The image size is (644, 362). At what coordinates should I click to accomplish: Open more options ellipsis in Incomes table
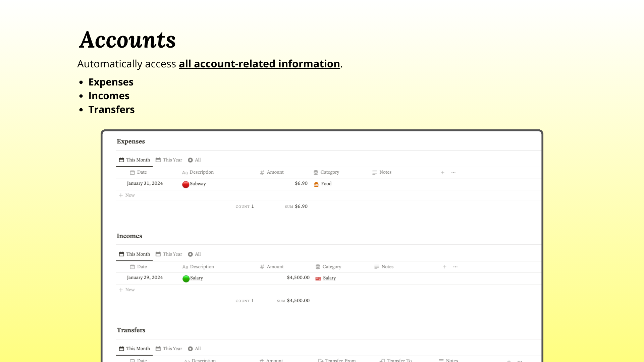[x=455, y=267]
